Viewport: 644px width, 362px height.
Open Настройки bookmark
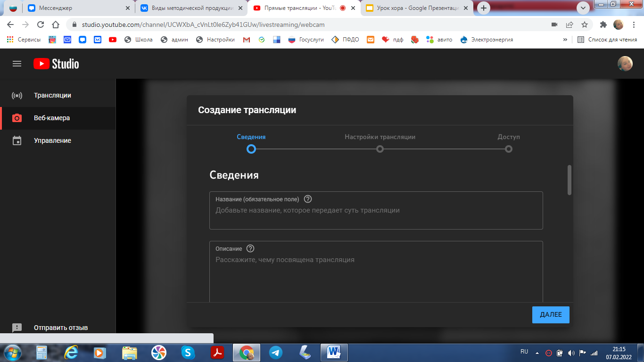pos(215,40)
